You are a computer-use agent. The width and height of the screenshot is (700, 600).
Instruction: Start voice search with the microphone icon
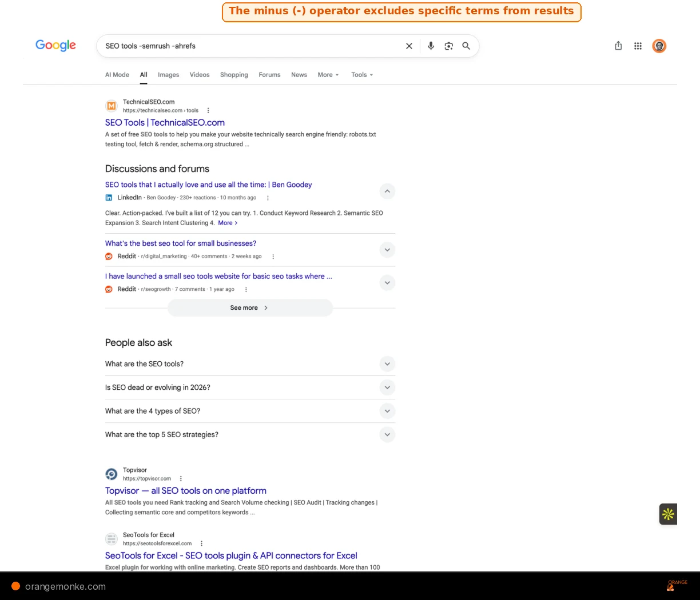[x=431, y=46]
